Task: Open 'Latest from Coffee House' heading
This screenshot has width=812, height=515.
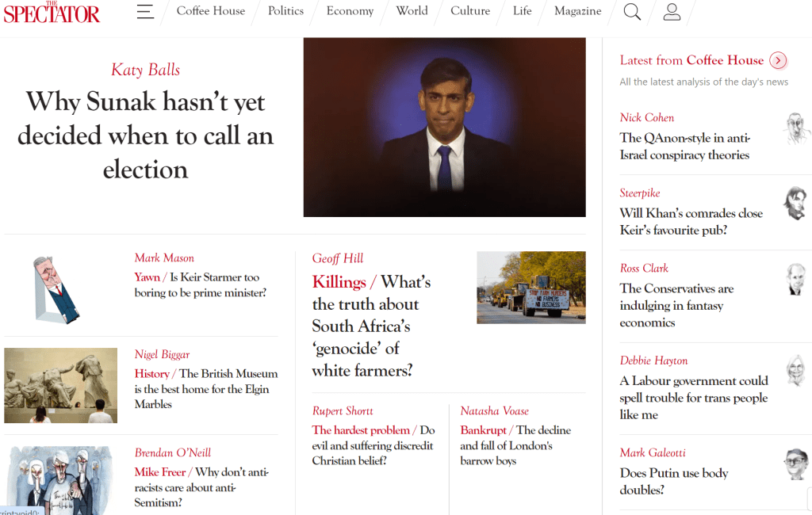Action: click(x=691, y=60)
